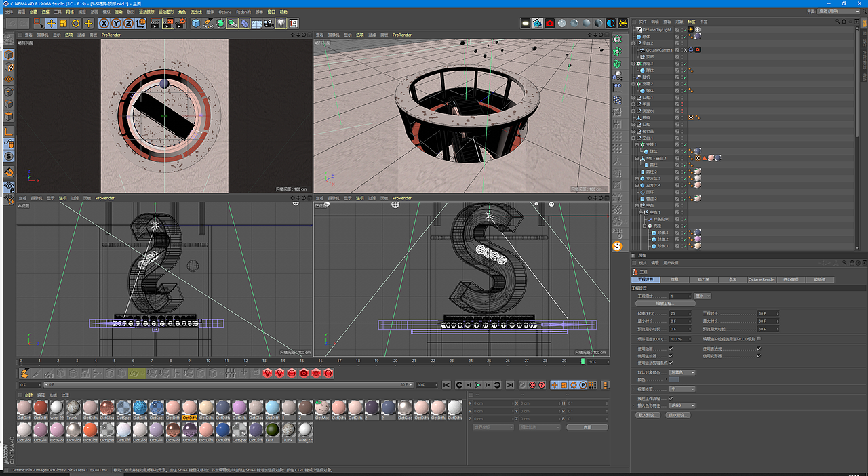Toggle 使用动画 checkbox
Image resolution: width=868 pixels, height=476 pixels.
tap(671, 349)
